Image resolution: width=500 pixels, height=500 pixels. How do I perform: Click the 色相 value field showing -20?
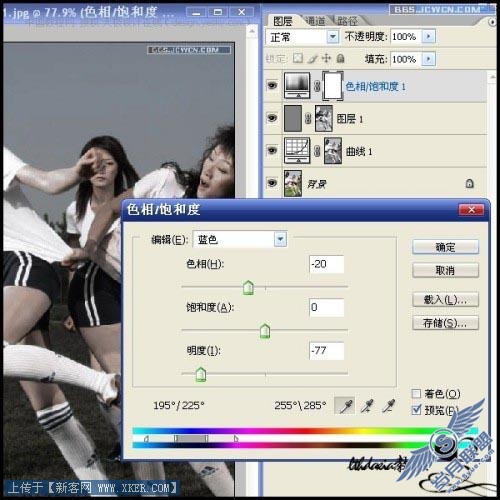pos(326,264)
